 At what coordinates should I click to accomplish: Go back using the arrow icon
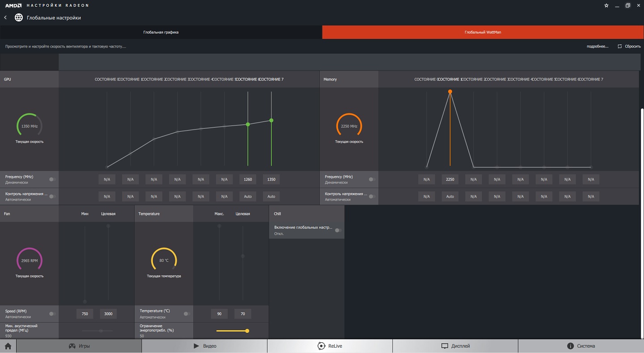click(x=5, y=18)
